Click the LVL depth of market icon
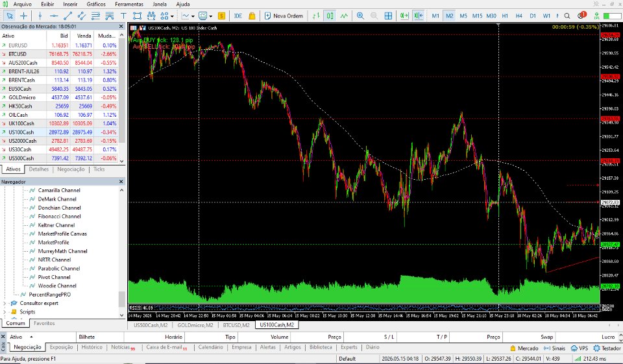This screenshot has width=623, height=364. coord(596,16)
